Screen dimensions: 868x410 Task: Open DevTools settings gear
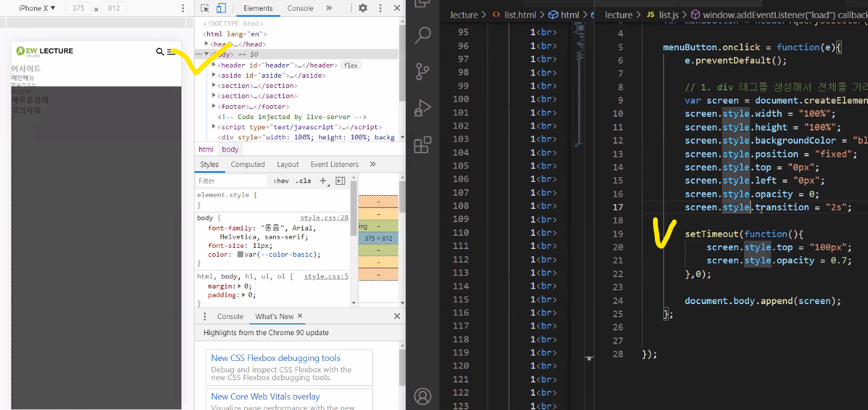pyautogui.click(x=363, y=8)
